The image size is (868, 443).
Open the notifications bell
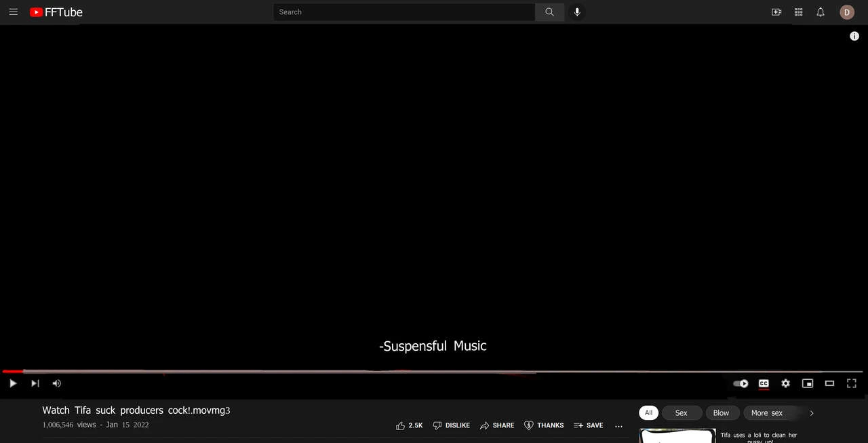pyautogui.click(x=821, y=12)
